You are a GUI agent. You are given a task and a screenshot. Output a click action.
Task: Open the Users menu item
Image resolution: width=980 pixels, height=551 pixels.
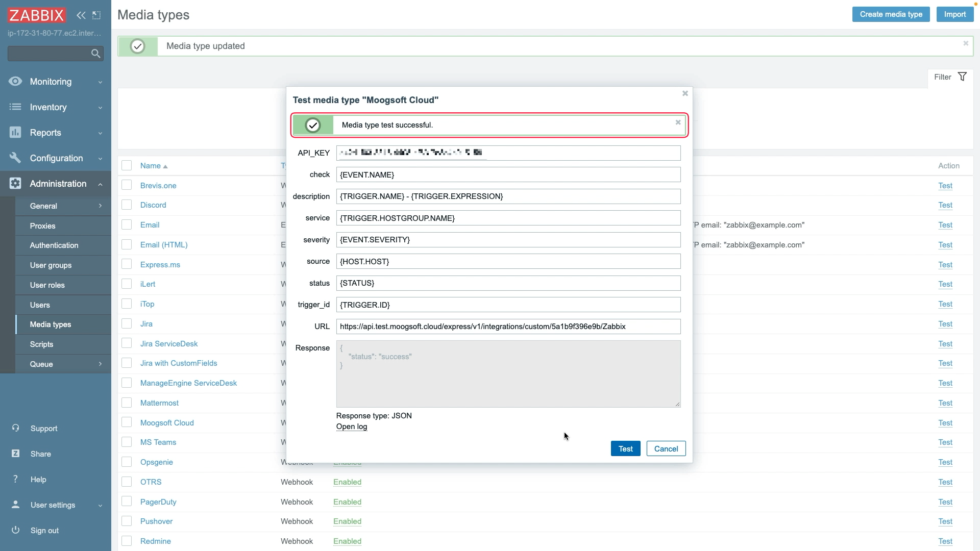click(x=63, y=305)
